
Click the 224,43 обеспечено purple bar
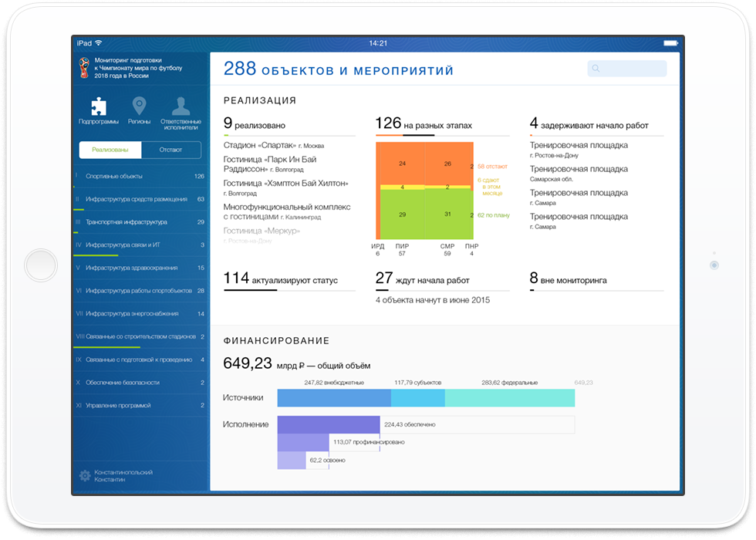[329, 425]
